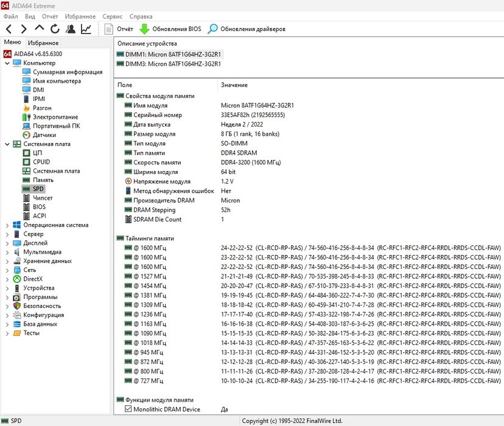Viewport: 504px width, 426px height.
Task: Expand the Сервер branch
Action: click(x=7, y=234)
